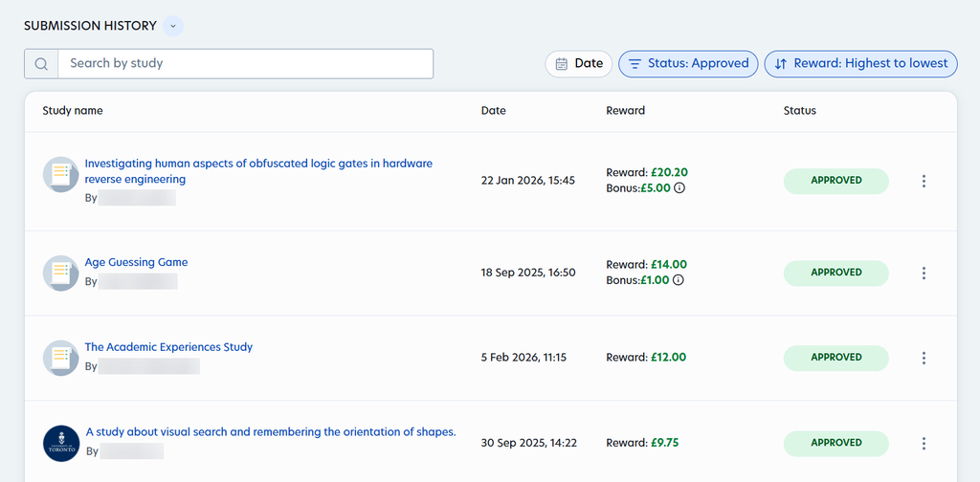Click the £12.00 reward amount
The height and width of the screenshot is (482, 980).
tap(668, 358)
